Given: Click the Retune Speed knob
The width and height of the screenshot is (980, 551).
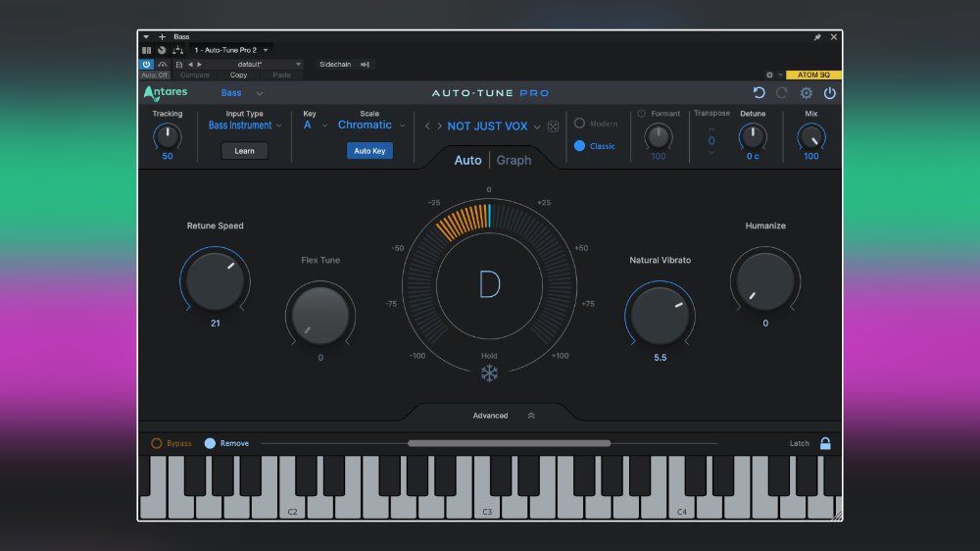Looking at the screenshot, I should point(215,280).
